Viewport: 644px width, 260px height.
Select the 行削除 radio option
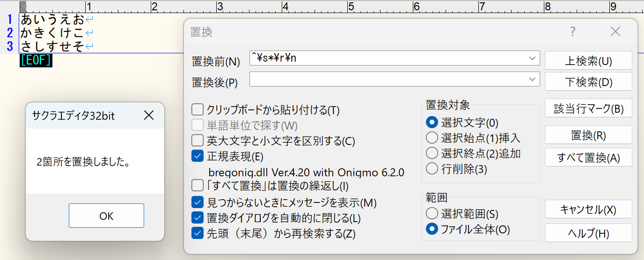432,169
